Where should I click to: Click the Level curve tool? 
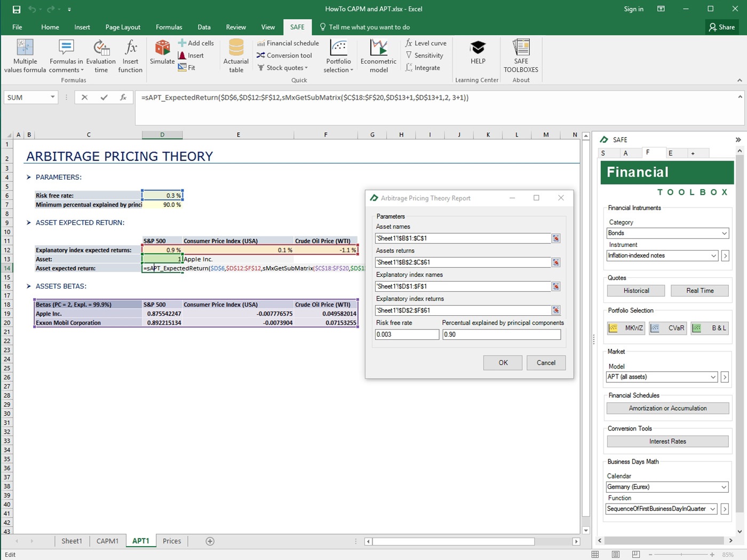click(426, 43)
